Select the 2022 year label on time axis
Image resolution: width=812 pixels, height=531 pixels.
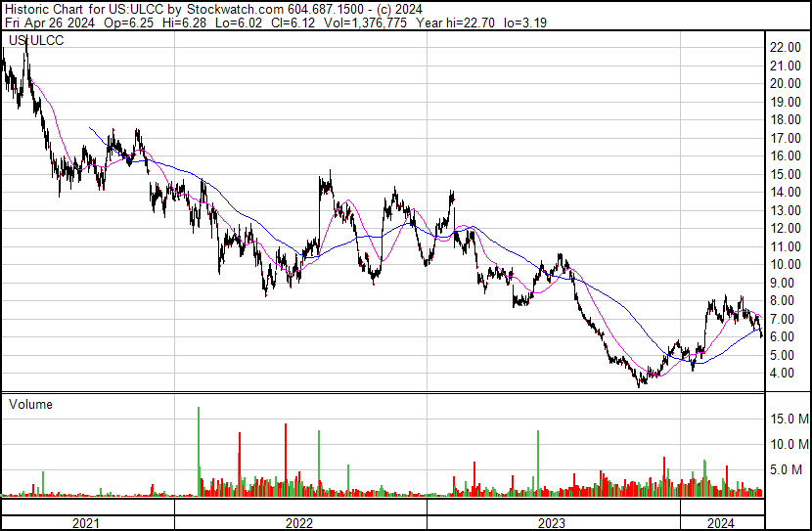(299, 523)
